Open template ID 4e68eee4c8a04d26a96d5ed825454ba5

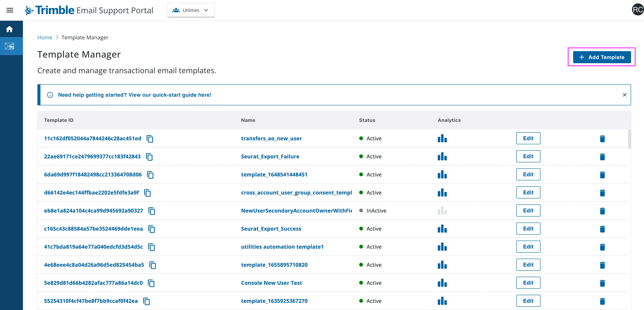[x=94, y=265]
